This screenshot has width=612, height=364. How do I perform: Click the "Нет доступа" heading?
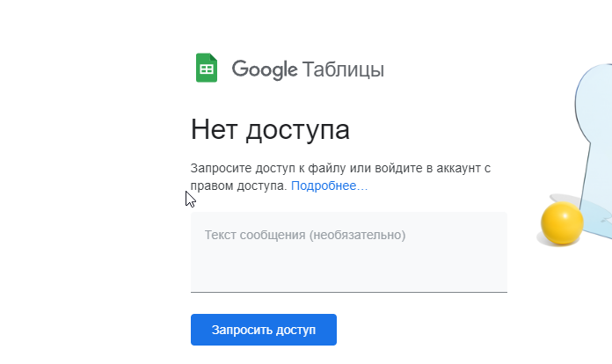click(x=270, y=130)
